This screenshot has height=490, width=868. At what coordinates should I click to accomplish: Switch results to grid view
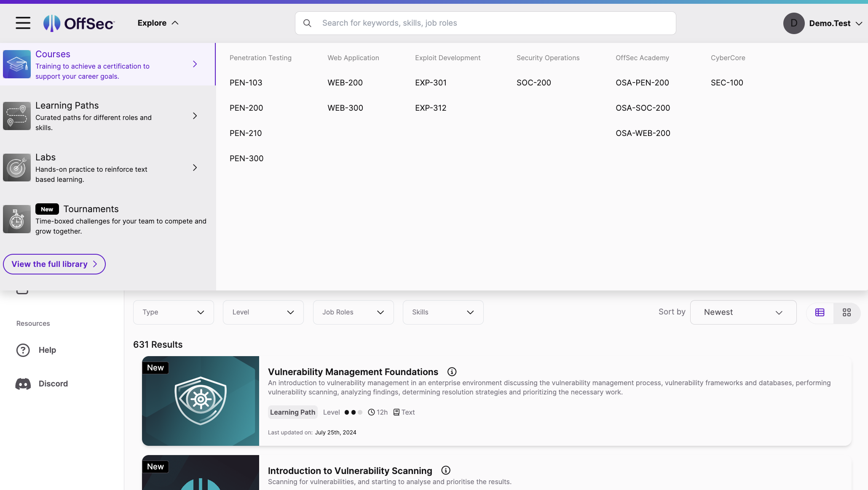[x=847, y=312]
